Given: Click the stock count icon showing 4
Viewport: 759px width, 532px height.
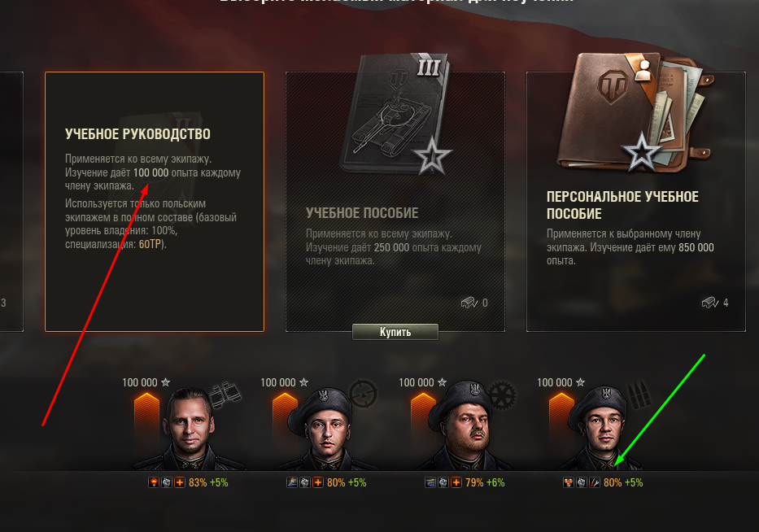Looking at the screenshot, I should point(710,303).
